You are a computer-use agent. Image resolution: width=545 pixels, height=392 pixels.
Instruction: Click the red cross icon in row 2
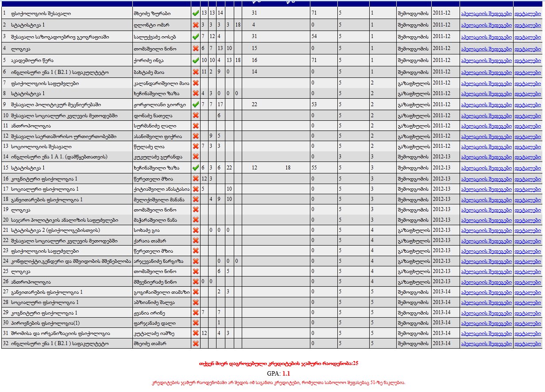pyautogui.click(x=195, y=25)
